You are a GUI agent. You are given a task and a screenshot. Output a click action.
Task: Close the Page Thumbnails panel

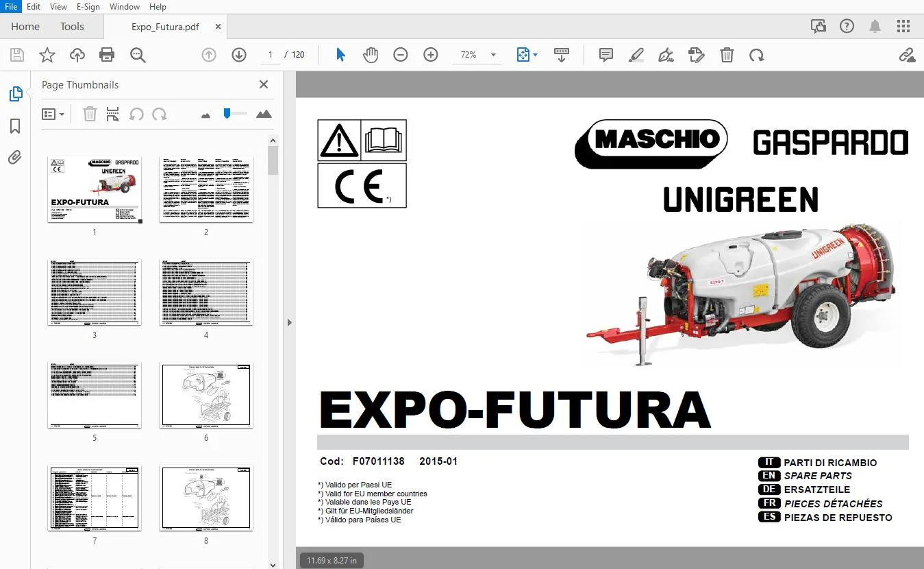(264, 85)
